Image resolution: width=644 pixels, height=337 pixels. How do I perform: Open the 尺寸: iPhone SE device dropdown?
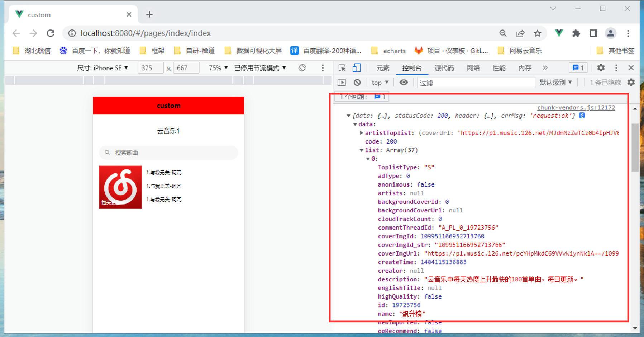click(x=102, y=68)
